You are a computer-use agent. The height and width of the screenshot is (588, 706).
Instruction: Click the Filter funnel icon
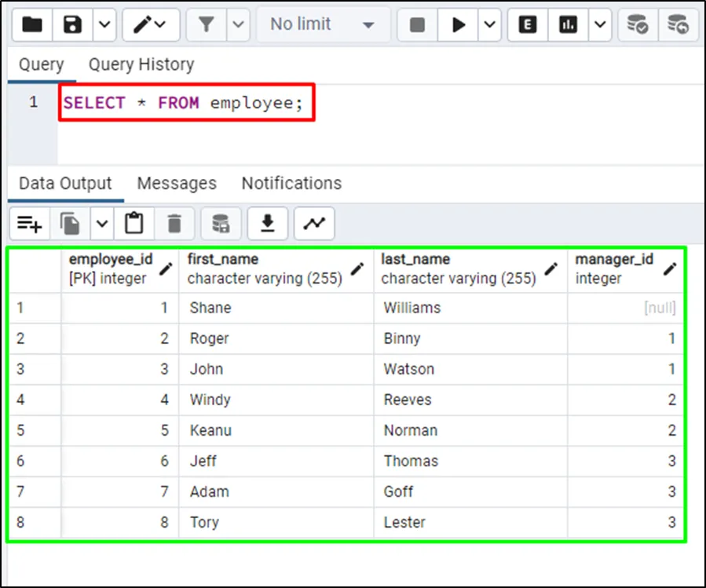(207, 24)
